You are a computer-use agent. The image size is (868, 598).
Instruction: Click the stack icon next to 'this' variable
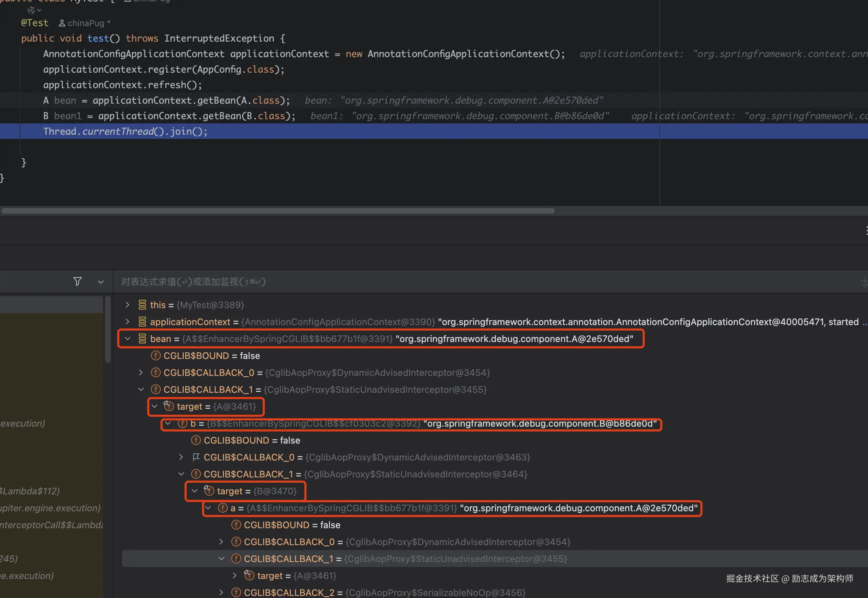coord(142,305)
